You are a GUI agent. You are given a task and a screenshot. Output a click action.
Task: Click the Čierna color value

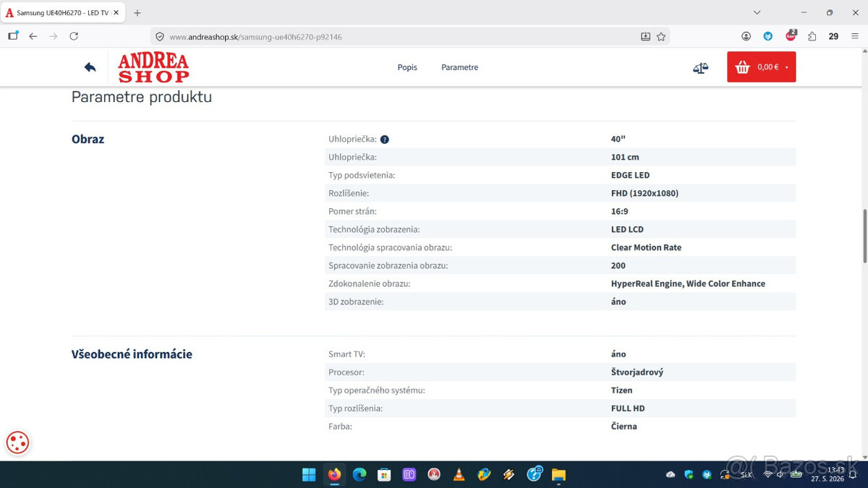point(624,426)
